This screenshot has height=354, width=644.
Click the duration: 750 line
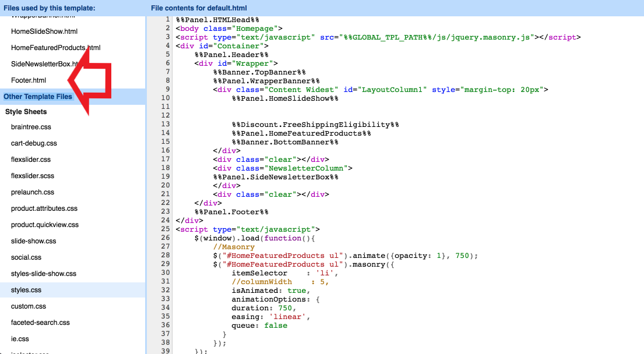(264, 308)
